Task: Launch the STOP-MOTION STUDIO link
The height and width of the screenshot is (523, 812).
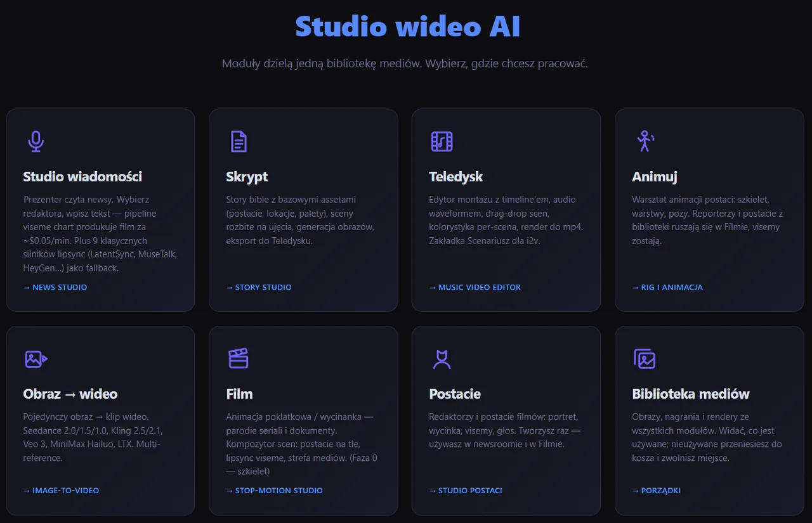Action: pyautogui.click(x=275, y=490)
